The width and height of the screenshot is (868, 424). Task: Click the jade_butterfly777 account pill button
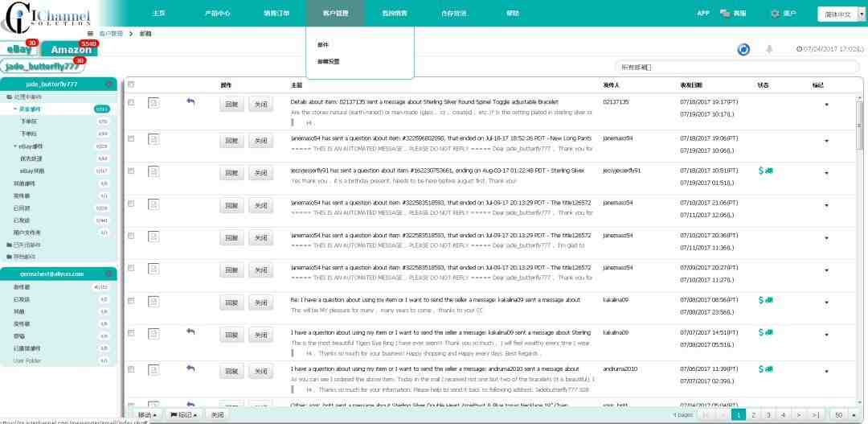[x=43, y=67]
